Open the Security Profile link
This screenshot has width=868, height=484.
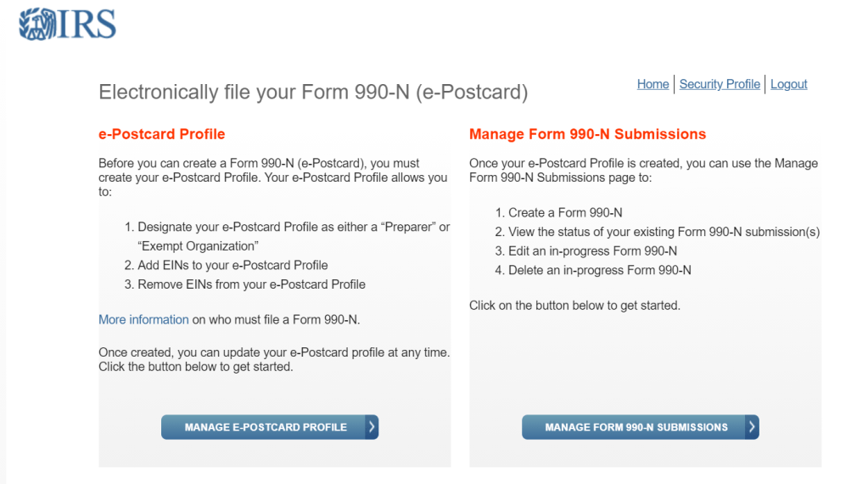pos(720,84)
